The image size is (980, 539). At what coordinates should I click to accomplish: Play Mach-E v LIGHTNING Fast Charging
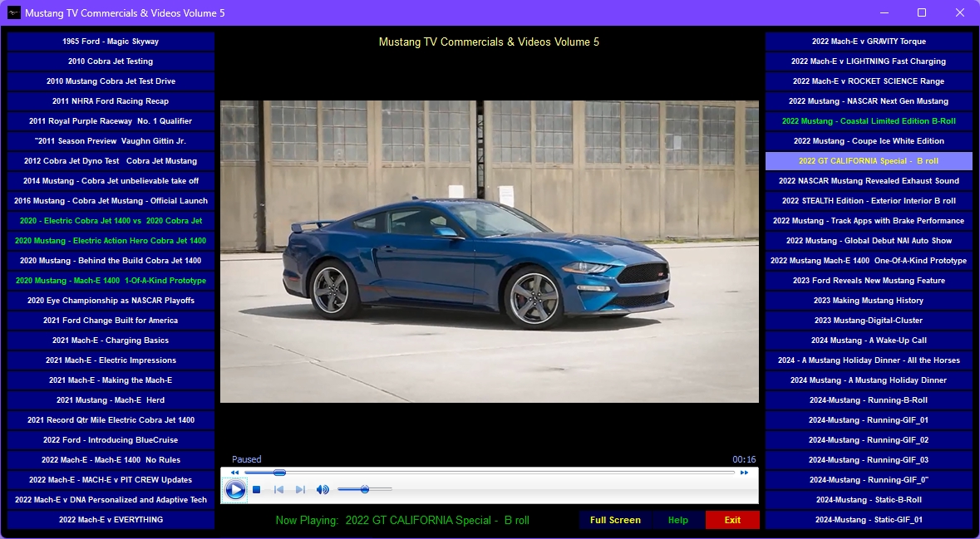tap(869, 61)
